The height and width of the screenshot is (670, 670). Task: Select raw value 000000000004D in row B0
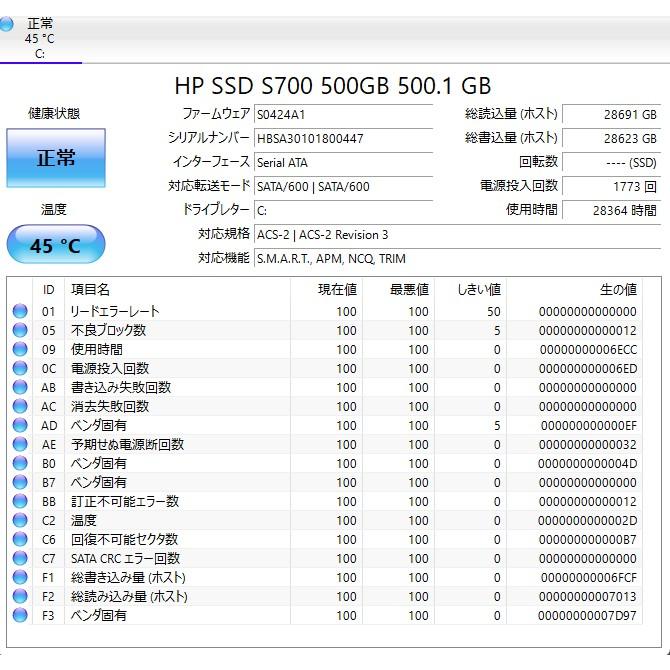588,464
